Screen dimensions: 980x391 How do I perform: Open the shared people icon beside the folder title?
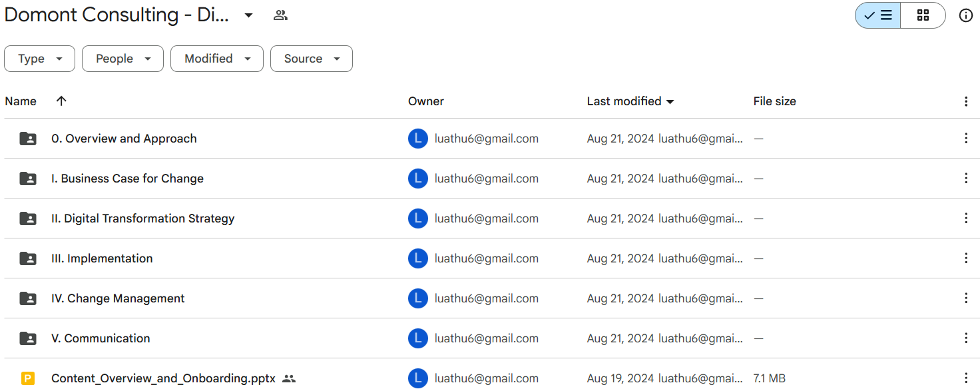pos(280,15)
